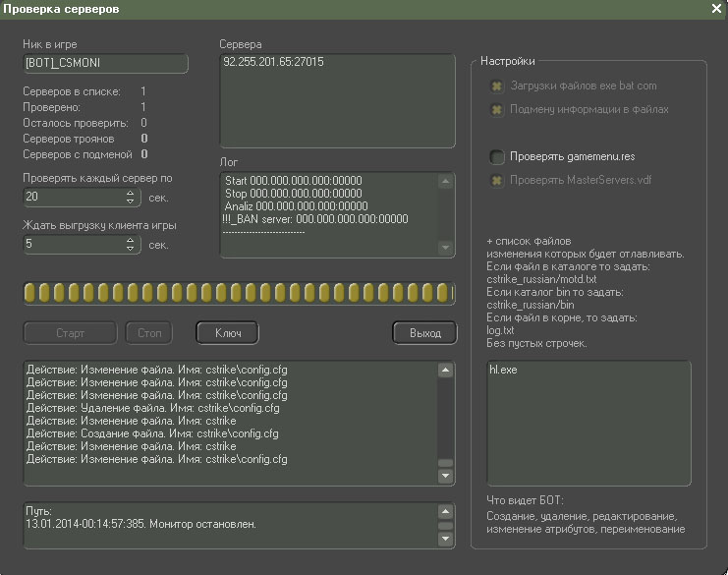Click down arrow of the file actions list
The height and width of the screenshot is (575, 728).
coord(445,476)
